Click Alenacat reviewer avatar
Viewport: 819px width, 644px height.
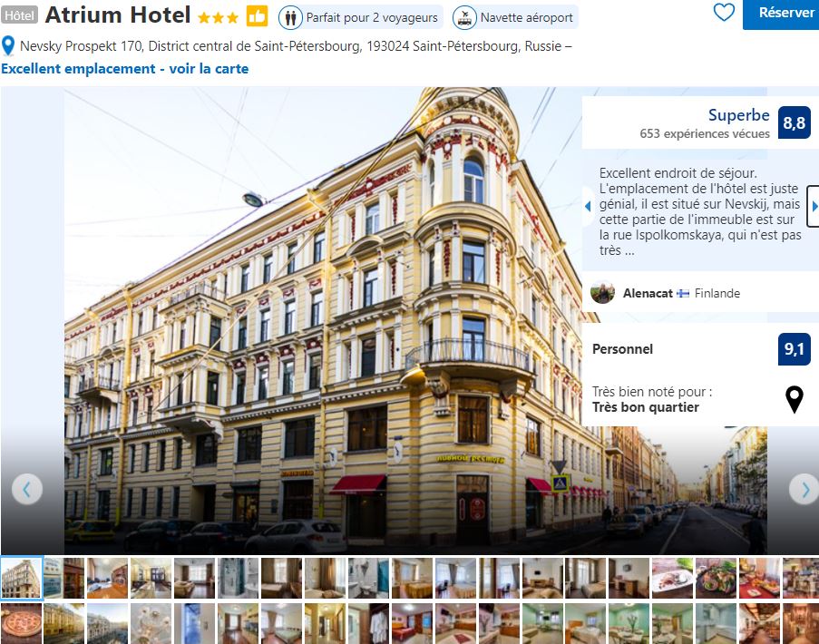602,292
